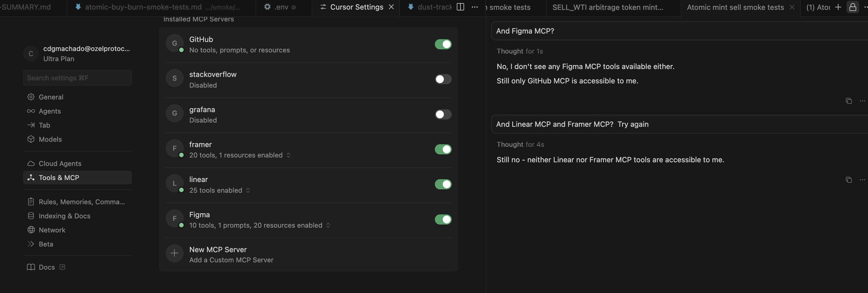The width and height of the screenshot is (868, 293).
Task: Click the Figma server avatar icon
Action: coord(174,218)
